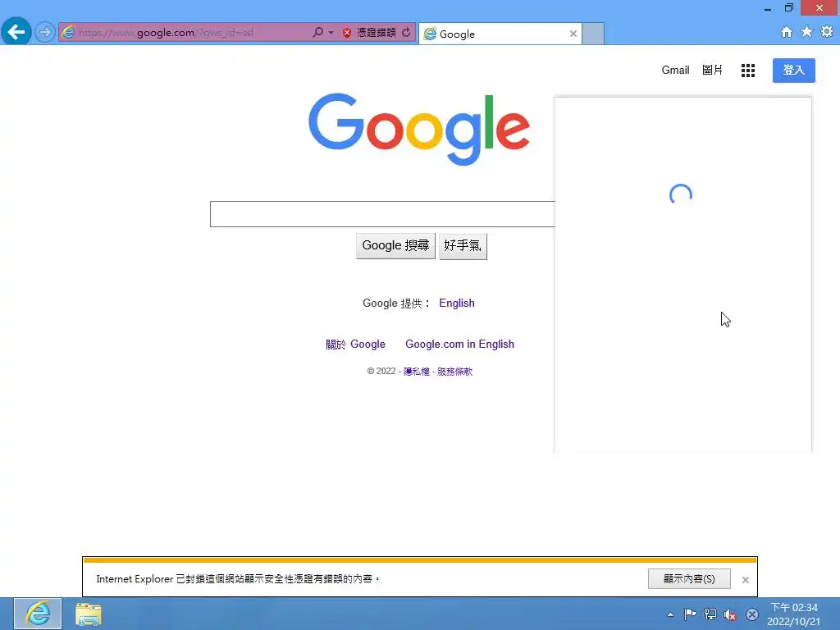Open a new blank tab
This screenshot has height=630, width=840.
593,34
